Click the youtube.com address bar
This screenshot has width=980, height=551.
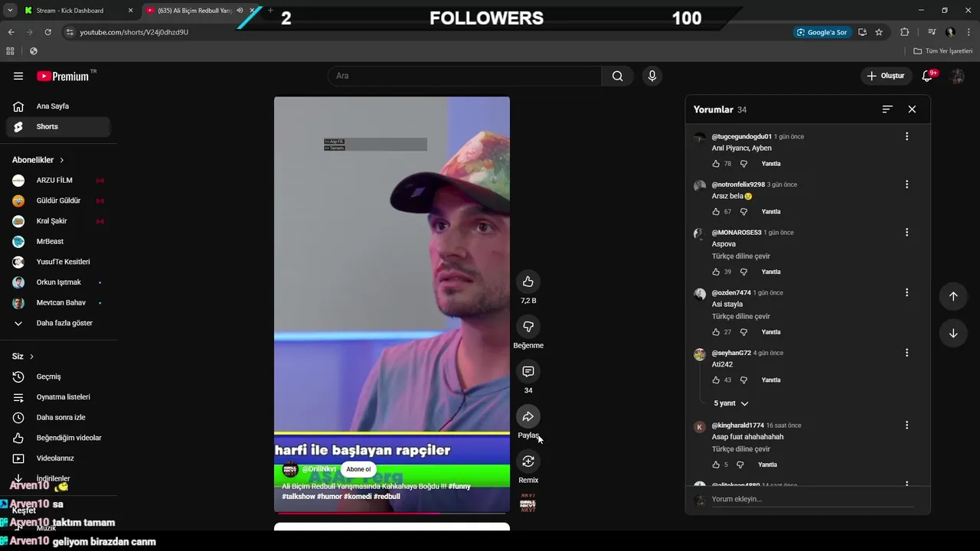[x=425, y=32]
